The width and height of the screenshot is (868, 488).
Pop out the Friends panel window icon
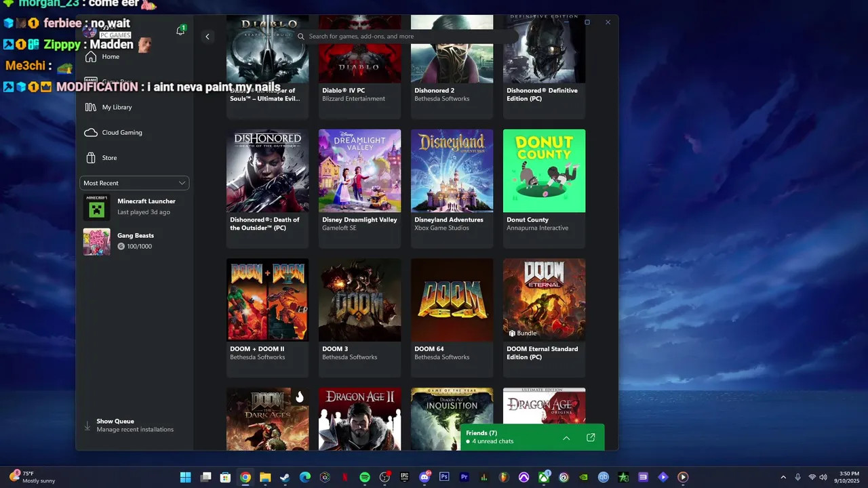[x=591, y=438]
